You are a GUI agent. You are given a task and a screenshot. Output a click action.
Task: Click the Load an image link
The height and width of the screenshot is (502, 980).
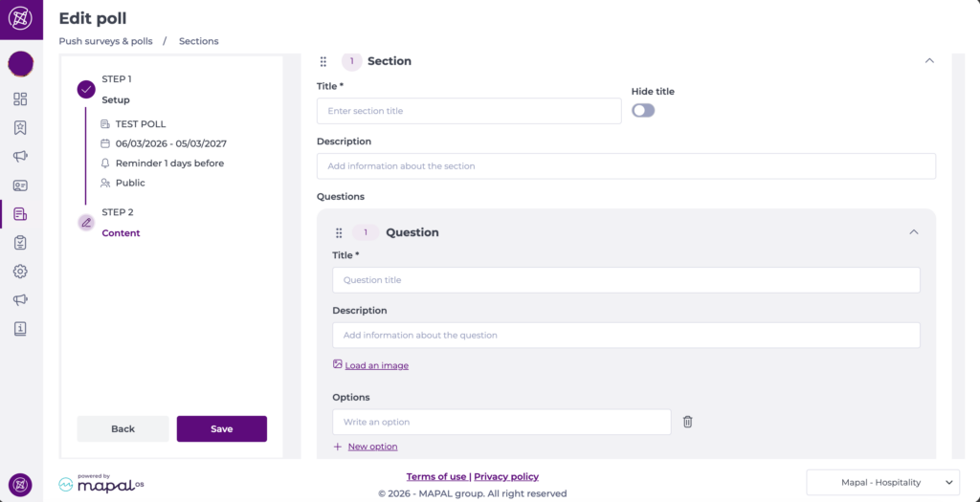point(376,365)
